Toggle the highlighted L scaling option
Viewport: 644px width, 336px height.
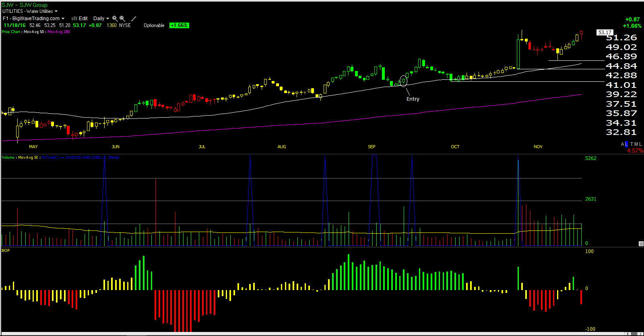tap(626, 144)
